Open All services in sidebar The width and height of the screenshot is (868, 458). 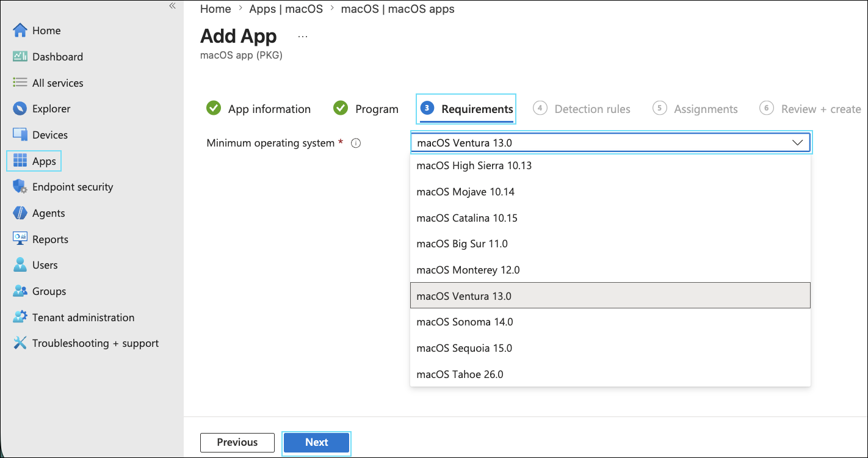pyautogui.click(x=58, y=83)
